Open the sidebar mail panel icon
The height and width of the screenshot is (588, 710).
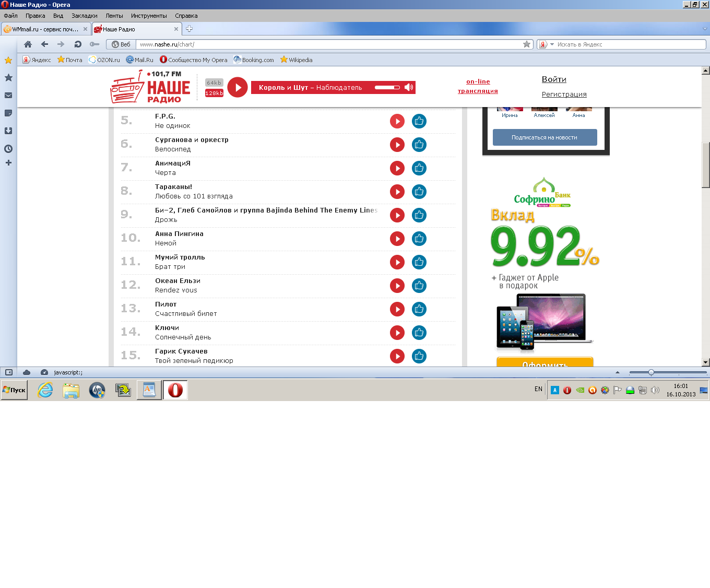point(8,95)
